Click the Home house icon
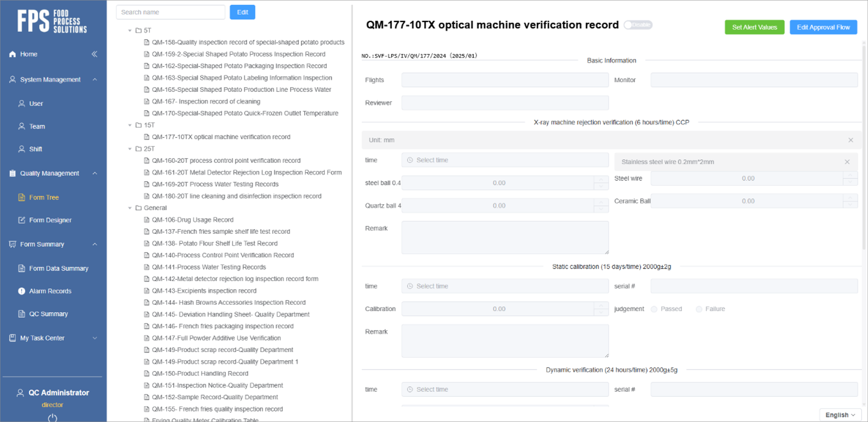This screenshot has width=868, height=422. 12,54
